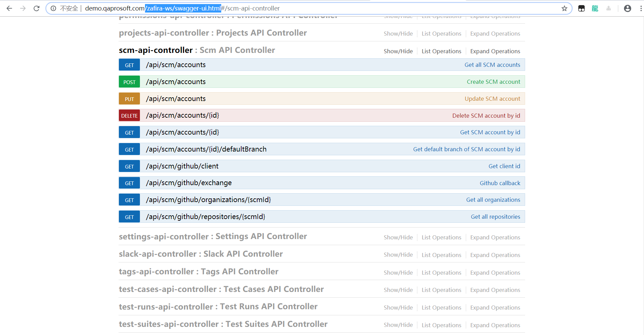Click the 不安全 site security indicator
644x335 pixels.
click(x=69, y=8)
